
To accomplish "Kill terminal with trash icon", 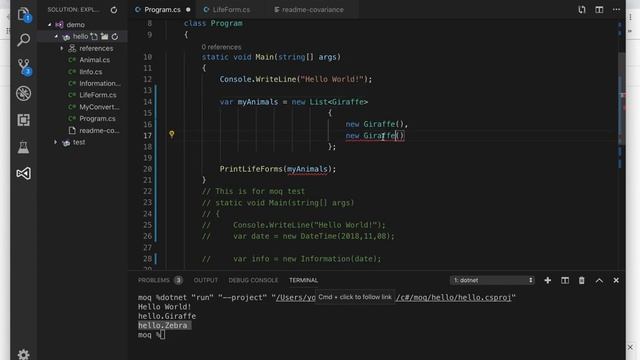I will coord(582,280).
